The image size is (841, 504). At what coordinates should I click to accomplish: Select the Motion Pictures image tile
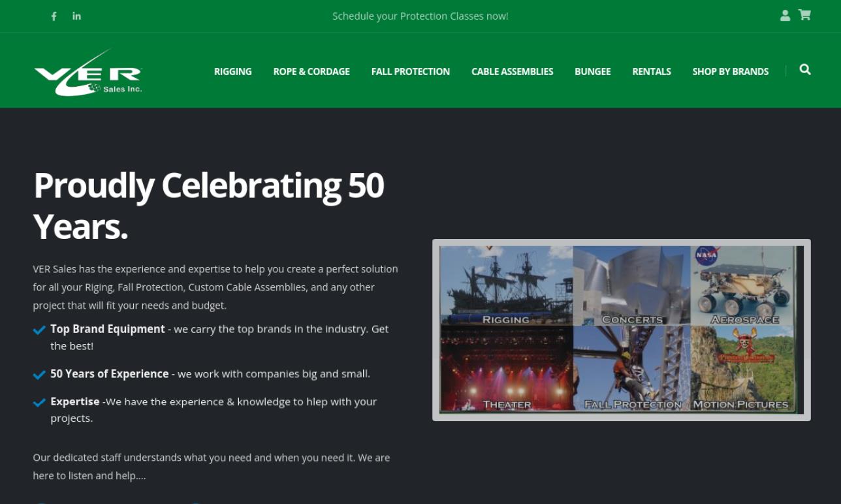[x=744, y=369]
